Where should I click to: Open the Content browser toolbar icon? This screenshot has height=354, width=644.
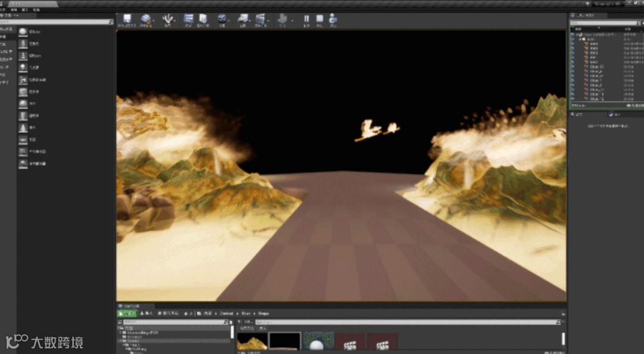[x=188, y=19]
